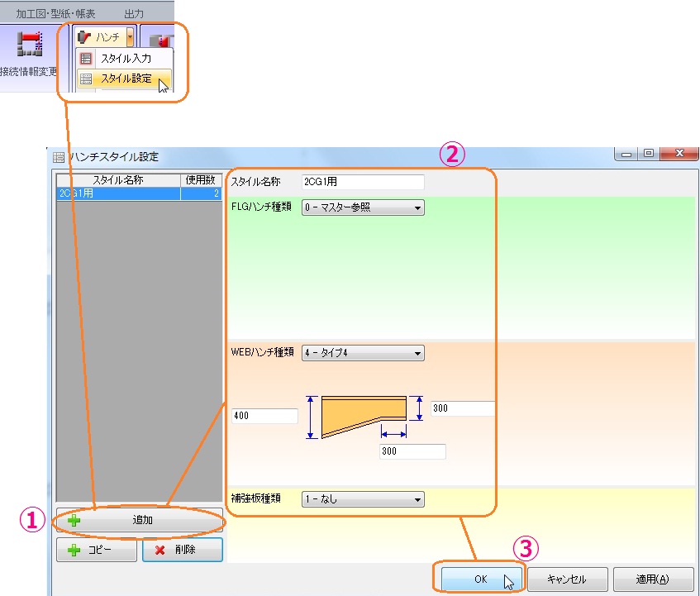
Task: Click in the スタイル名称 text field
Action: point(363,182)
